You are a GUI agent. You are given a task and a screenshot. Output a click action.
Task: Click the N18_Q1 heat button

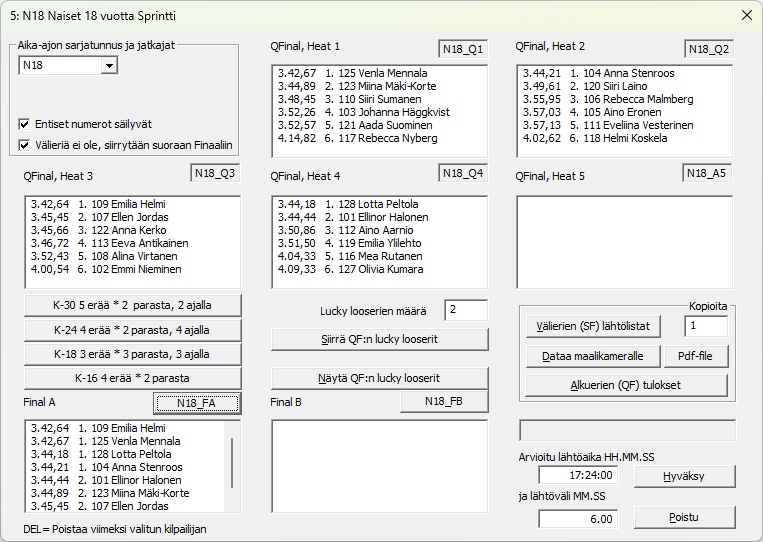pos(462,49)
